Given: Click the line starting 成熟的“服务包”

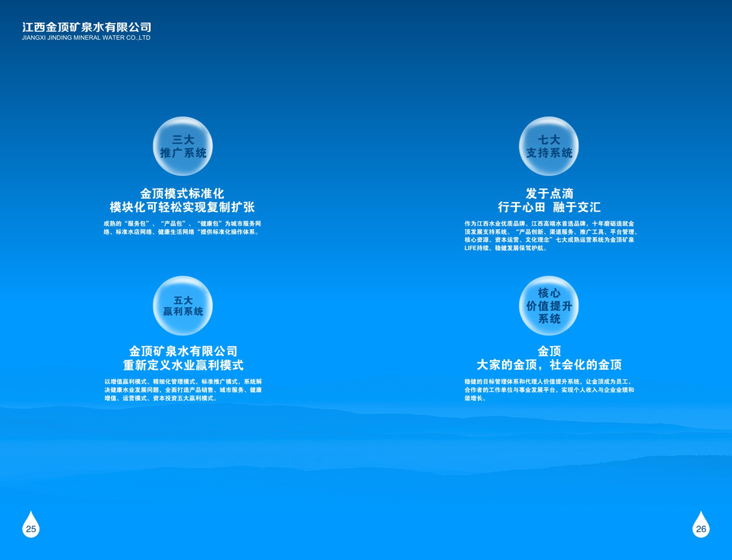Looking at the screenshot, I should (x=182, y=224).
